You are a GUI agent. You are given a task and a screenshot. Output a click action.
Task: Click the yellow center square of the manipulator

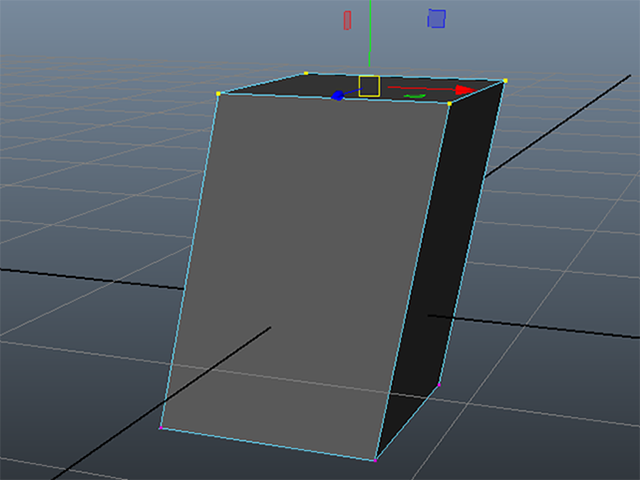coord(369,86)
